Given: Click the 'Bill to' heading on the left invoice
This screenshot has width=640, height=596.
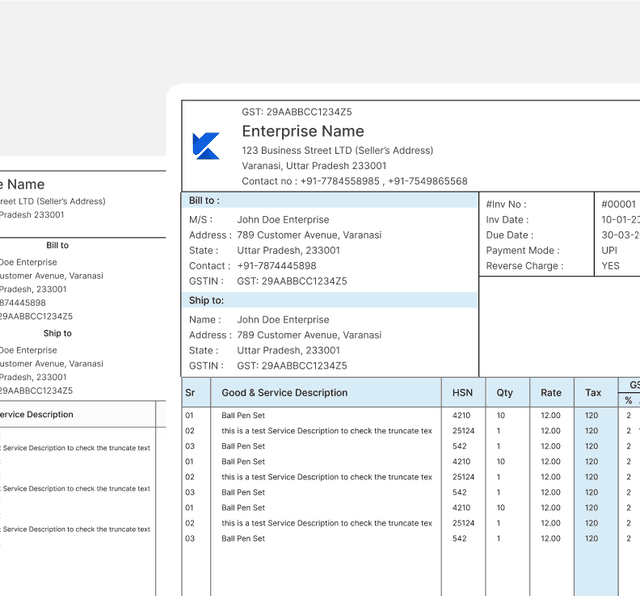Looking at the screenshot, I should [58, 245].
